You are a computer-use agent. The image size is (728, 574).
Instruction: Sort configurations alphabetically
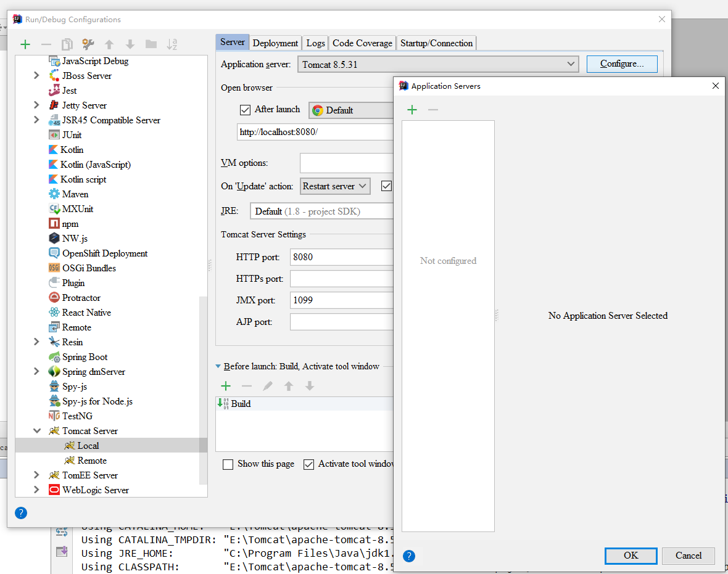[170, 44]
